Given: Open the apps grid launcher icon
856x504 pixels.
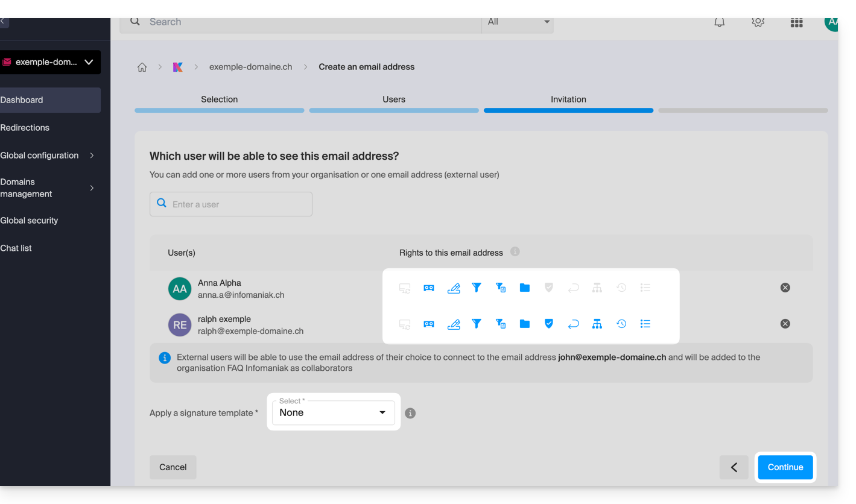Looking at the screenshot, I should 796,22.
